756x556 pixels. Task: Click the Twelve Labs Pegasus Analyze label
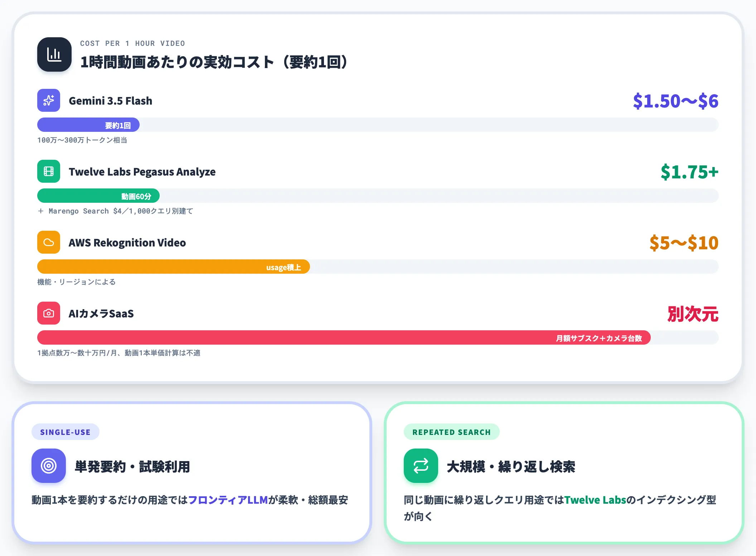142,172
